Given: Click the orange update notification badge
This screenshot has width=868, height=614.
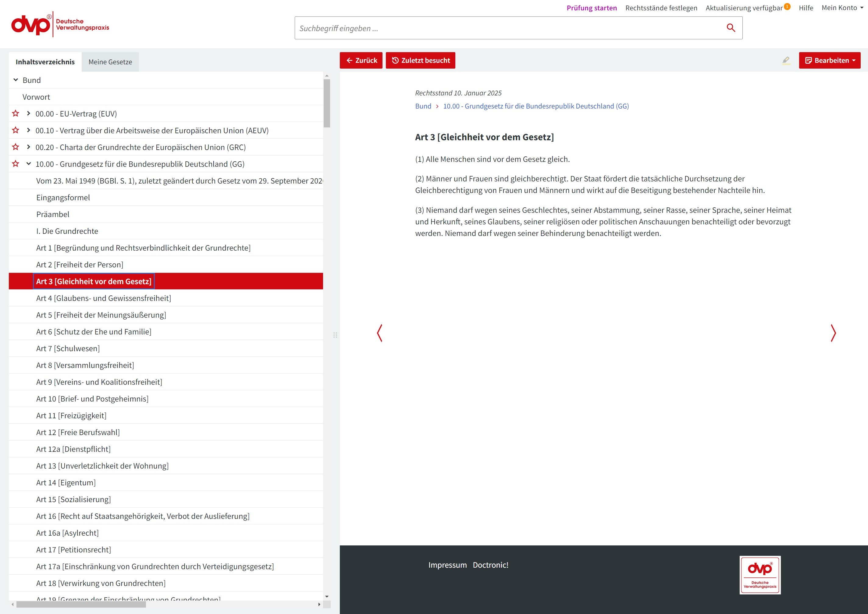Looking at the screenshot, I should tap(787, 6).
